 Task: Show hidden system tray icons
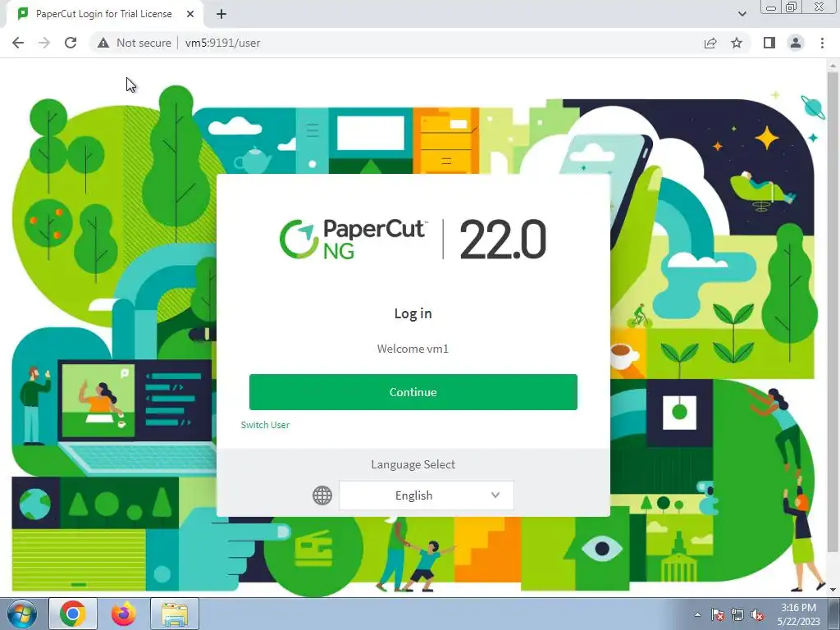[697, 614]
